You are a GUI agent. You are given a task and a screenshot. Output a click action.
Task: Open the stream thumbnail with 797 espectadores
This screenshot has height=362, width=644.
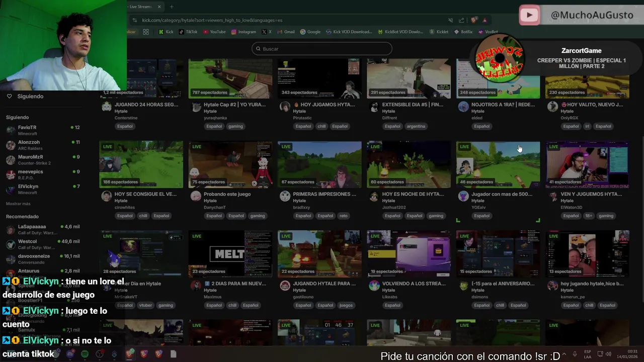(x=230, y=78)
